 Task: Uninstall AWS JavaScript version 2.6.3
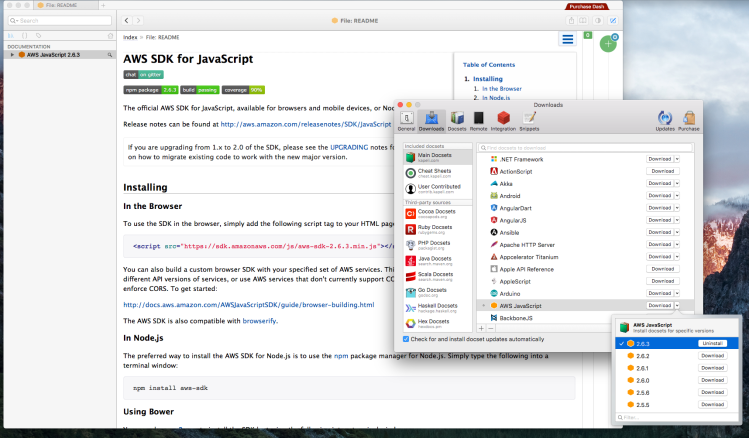pyautogui.click(x=713, y=343)
